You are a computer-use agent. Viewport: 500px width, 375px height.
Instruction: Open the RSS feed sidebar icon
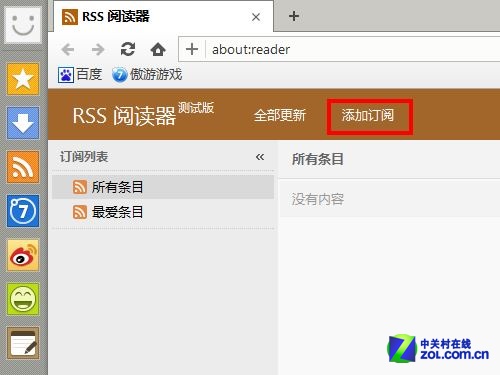click(x=23, y=167)
